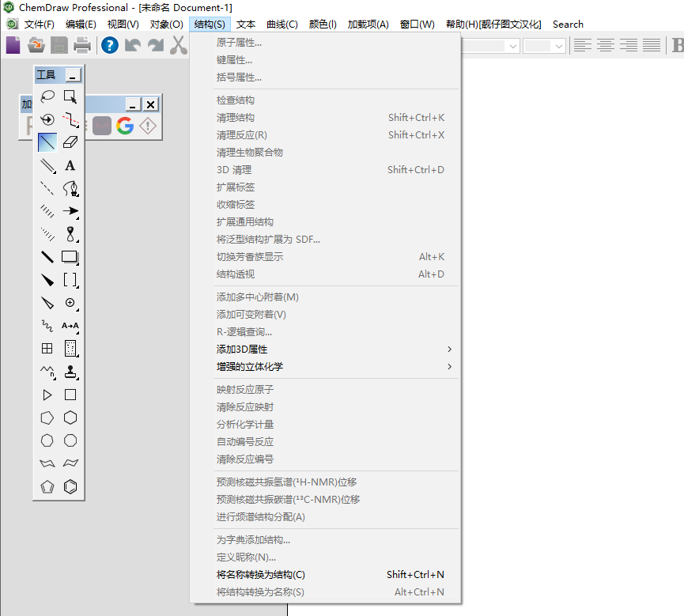Select the Acyclic Chain tool
The height and width of the screenshot is (616, 684).
coord(47,372)
